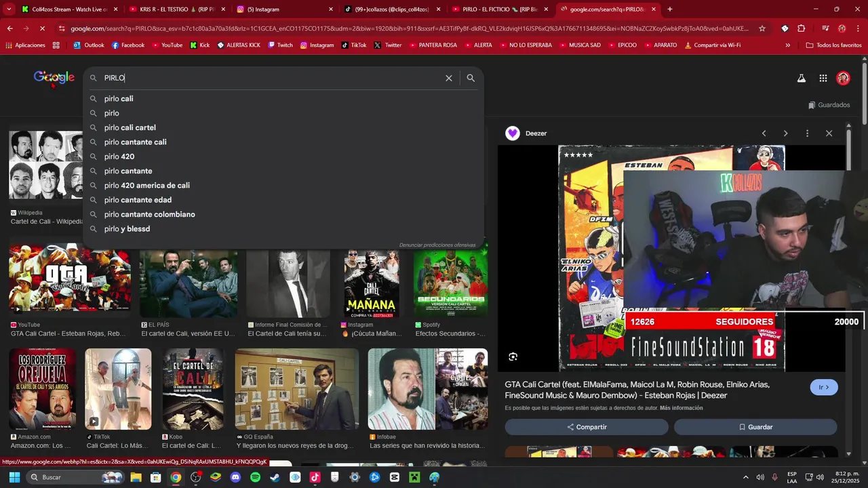
Task: Switch to collazos TikTok tab
Action: tap(393, 9)
